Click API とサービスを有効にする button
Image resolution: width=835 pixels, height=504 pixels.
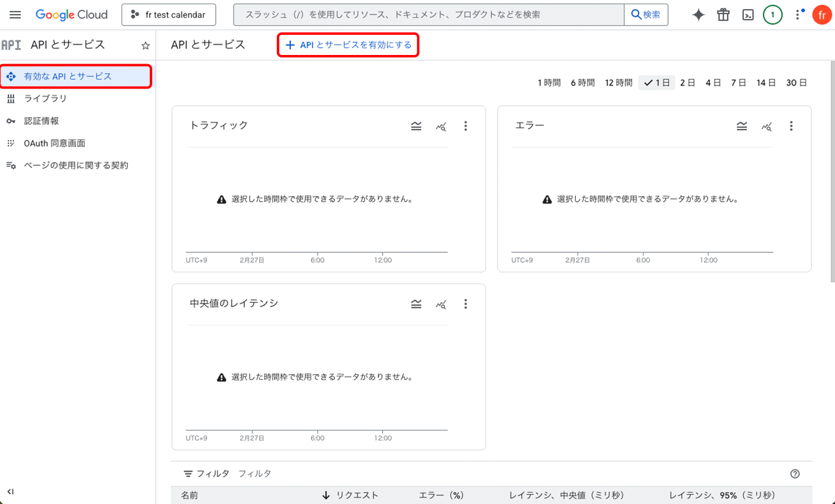348,45
